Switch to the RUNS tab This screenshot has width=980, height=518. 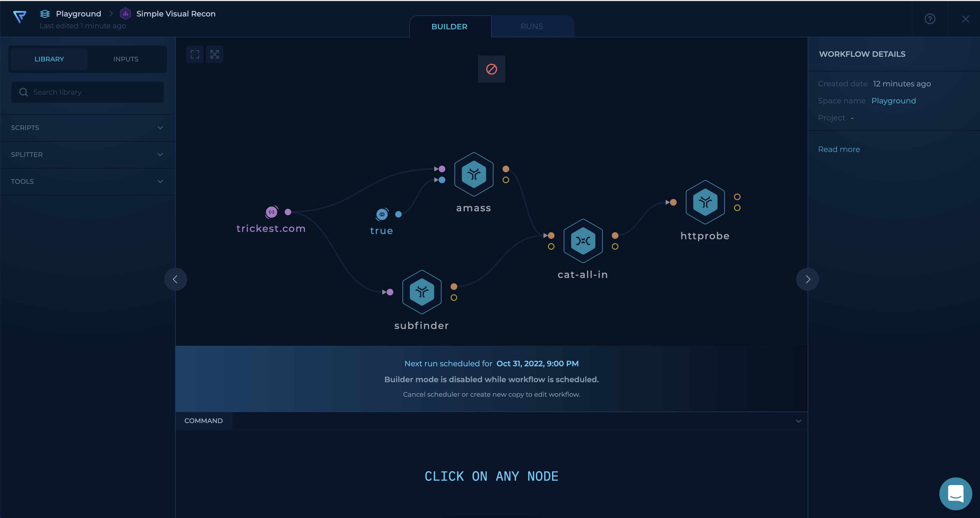[x=531, y=26]
